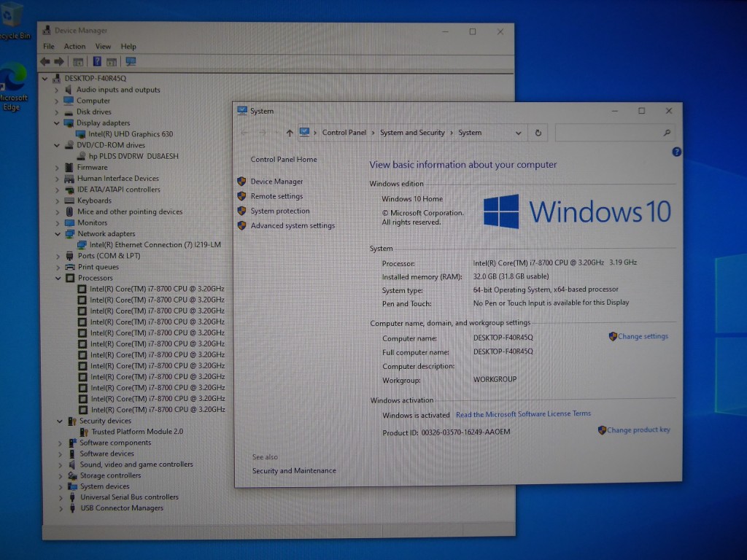This screenshot has width=747, height=560.
Task: Click the Storage controllers icon
Action: (72, 475)
